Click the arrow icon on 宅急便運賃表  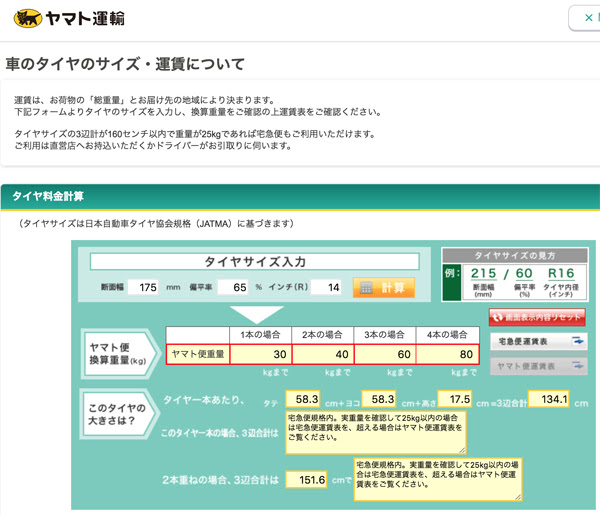[577, 341]
